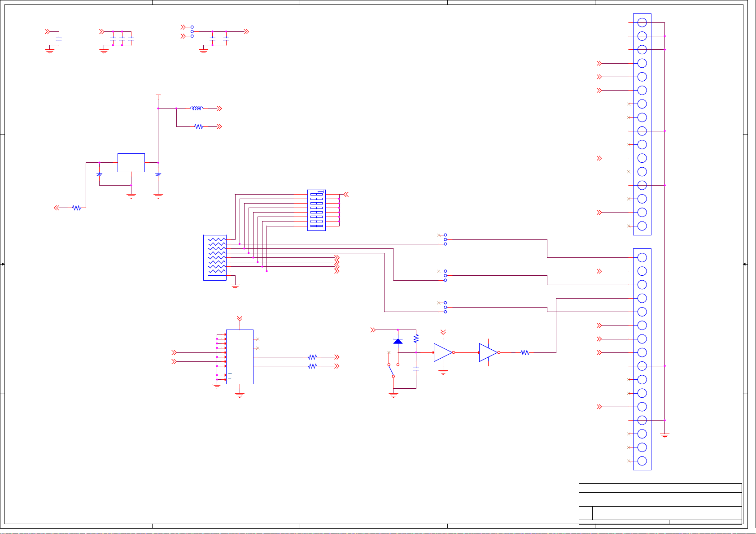
Task: Select the ground symbol below the resistor network
Action: coord(235,287)
